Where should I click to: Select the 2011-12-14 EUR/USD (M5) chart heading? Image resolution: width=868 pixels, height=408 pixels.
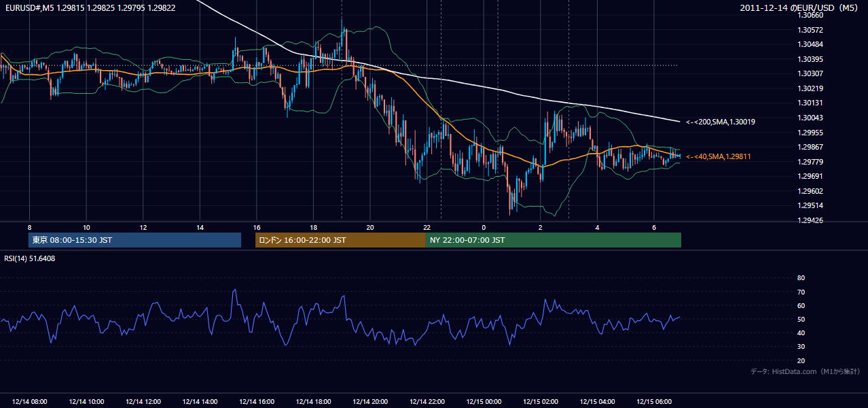point(800,8)
